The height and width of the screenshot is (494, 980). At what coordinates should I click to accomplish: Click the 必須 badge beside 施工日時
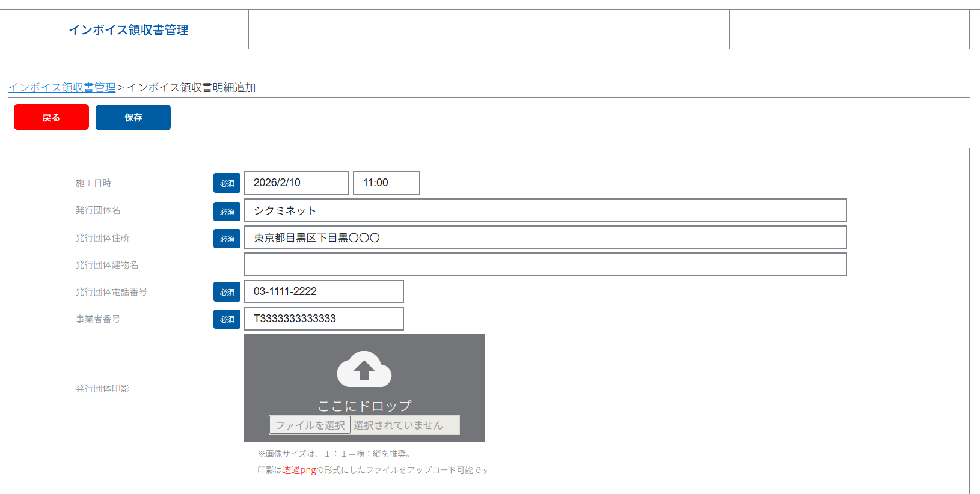(x=227, y=183)
